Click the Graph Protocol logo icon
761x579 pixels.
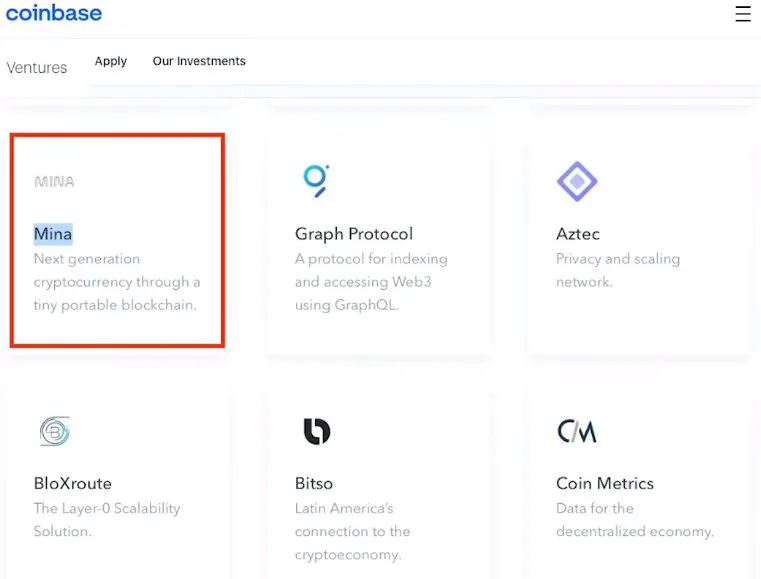tap(316, 180)
